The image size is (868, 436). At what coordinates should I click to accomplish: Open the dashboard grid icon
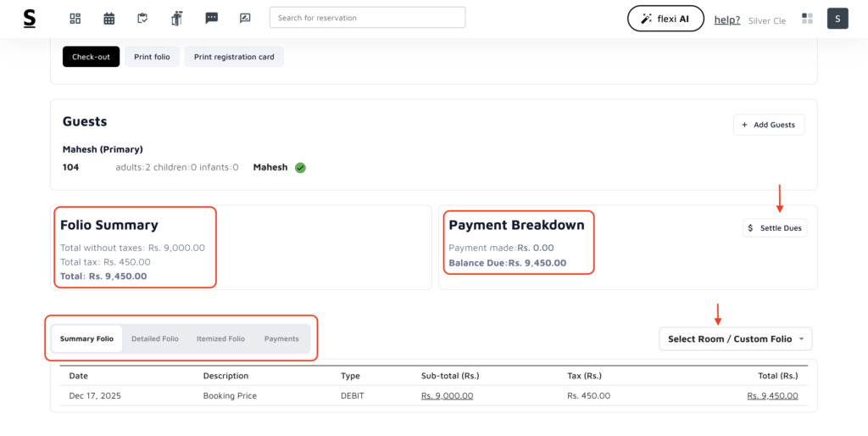point(75,19)
